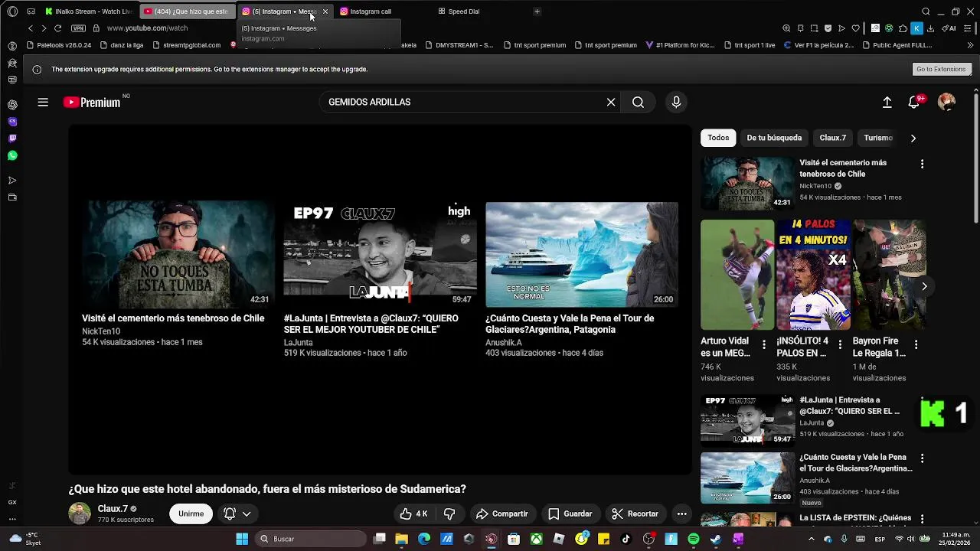Open the Opera easy setup menu icon
Image resolution: width=980 pixels, height=551 pixels.
(x=967, y=28)
